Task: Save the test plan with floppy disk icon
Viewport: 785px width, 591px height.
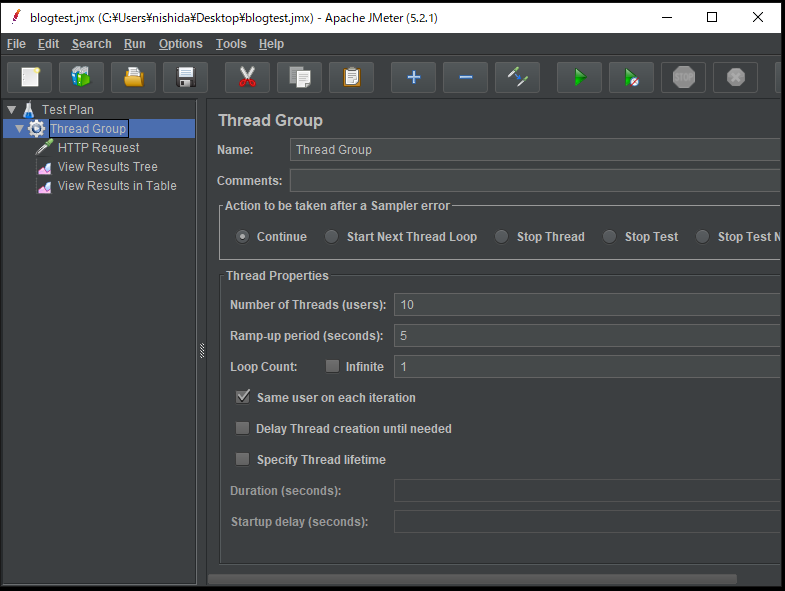Action: click(x=185, y=78)
